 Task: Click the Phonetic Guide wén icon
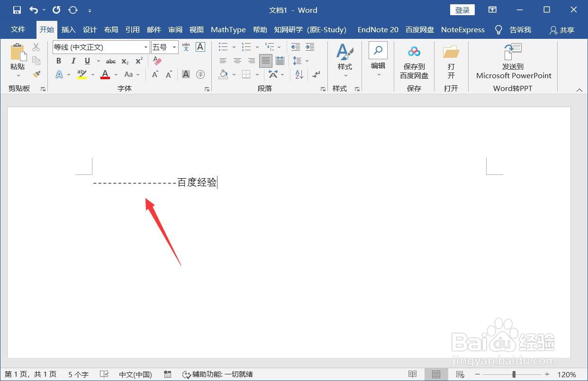coord(186,47)
